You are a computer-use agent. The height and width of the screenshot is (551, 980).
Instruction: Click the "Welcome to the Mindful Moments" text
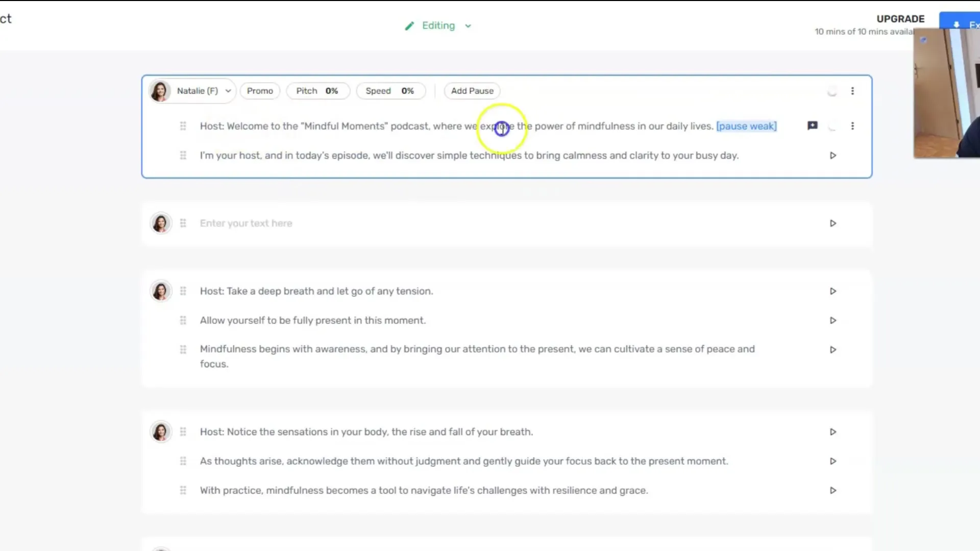(456, 126)
